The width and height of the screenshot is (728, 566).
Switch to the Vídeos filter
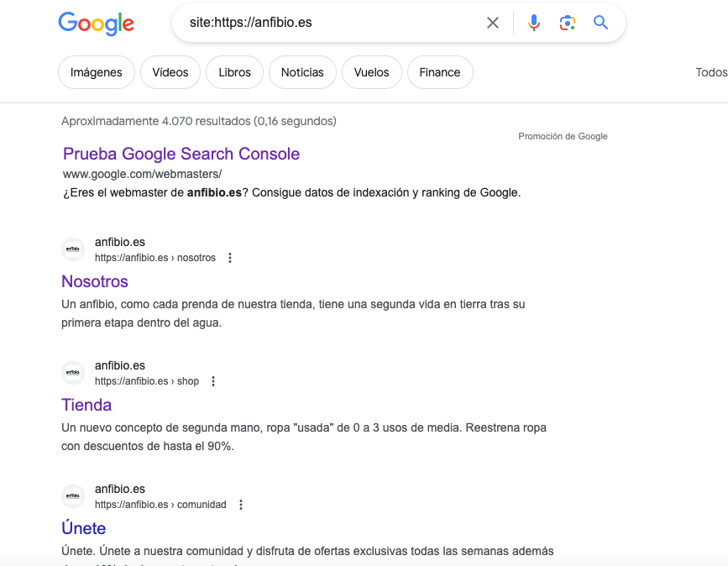click(170, 72)
